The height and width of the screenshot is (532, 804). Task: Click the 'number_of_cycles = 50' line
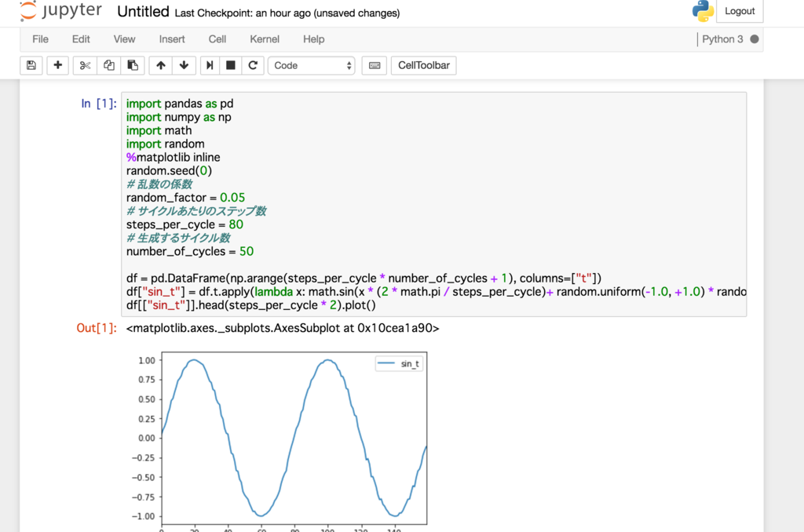click(x=190, y=251)
